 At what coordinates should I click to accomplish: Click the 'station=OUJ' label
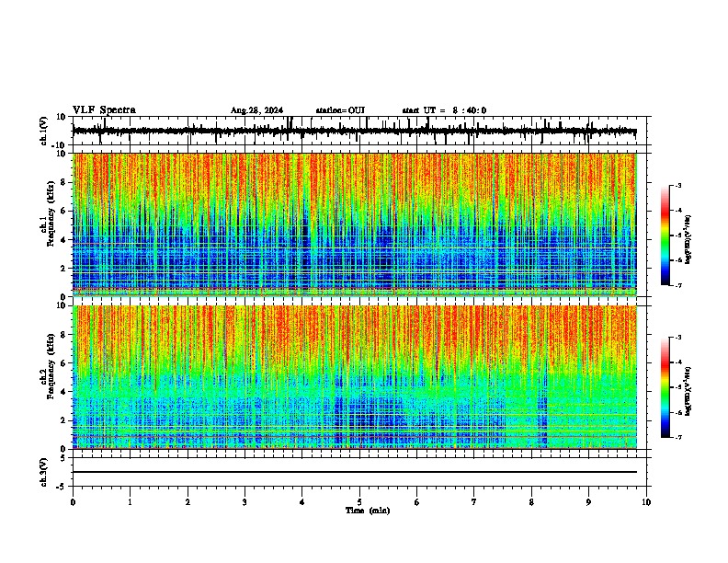point(340,110)
